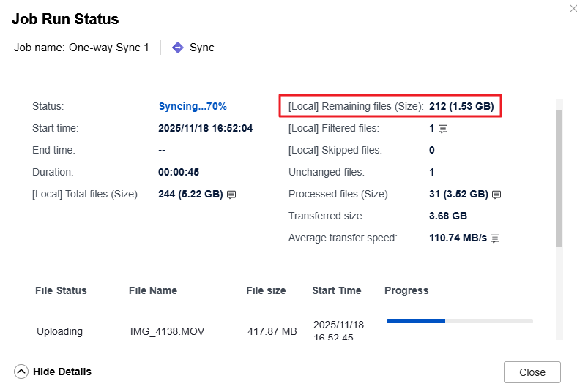The image size is (577, 392).
Task: Click the File Name column header
Action: [x=153, y=290]
